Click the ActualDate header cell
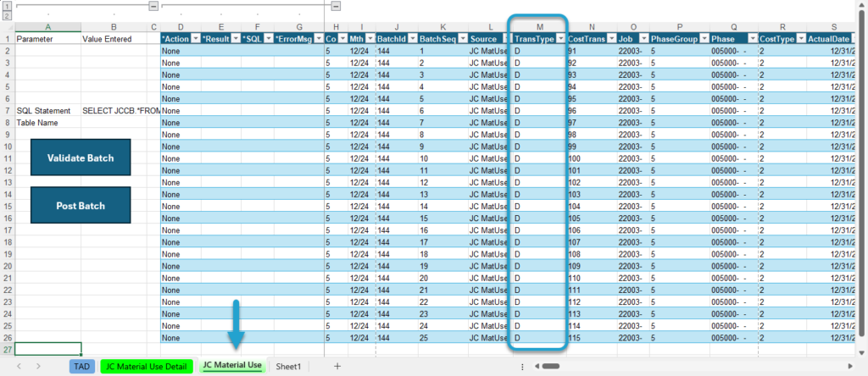The width and height of the screenshot is (868, 376). pos(832,39)
